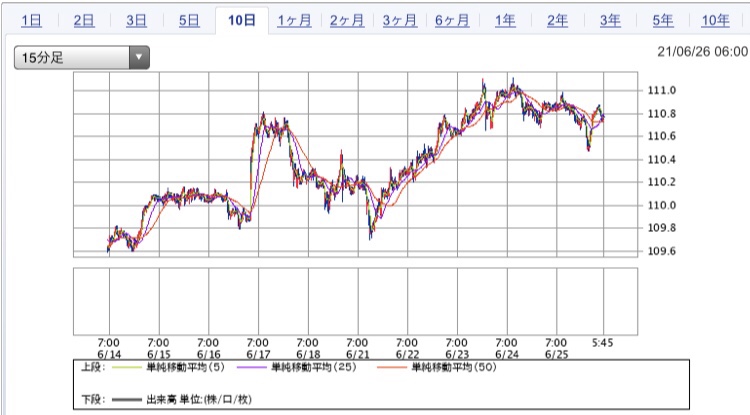Click the 6/14 date axis label

tap(109, 355)
